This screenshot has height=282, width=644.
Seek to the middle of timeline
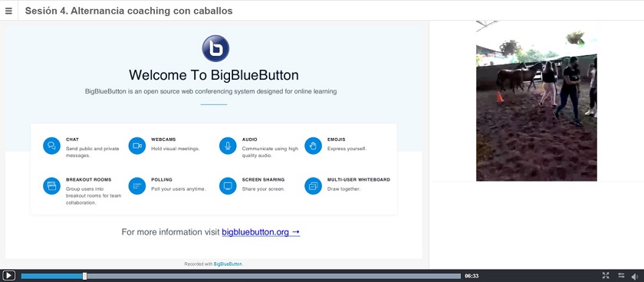[241, 277]
